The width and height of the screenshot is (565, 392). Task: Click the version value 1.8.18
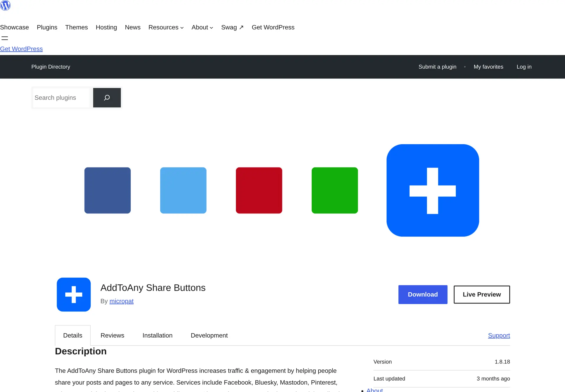(502, 362)
